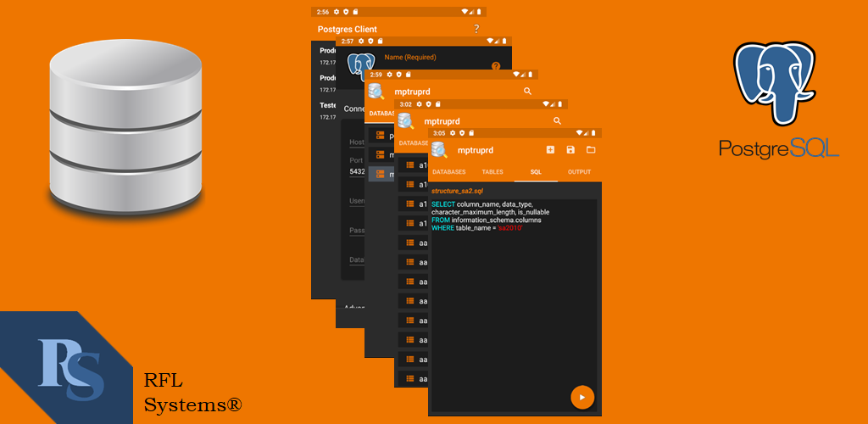Switch to the OUTPUT tab
Viewport: 868px width, 424px height.
coord(580,172)
